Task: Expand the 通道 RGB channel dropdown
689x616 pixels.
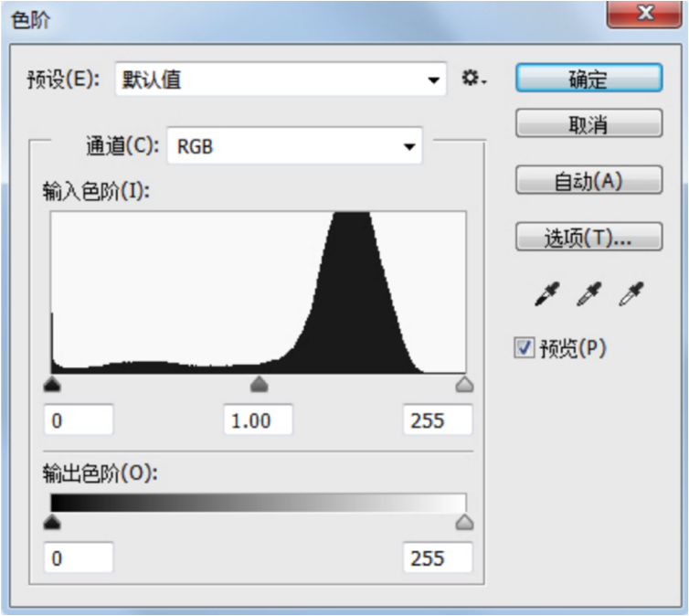Action: (294, 145)
